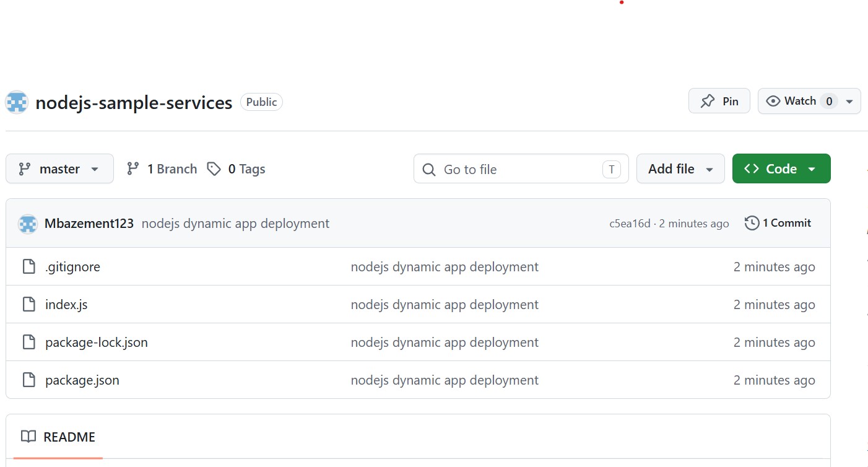Screen dimensions: 868x467
Task: Open the green Code dropdown arrow
Action: [811, 169]
